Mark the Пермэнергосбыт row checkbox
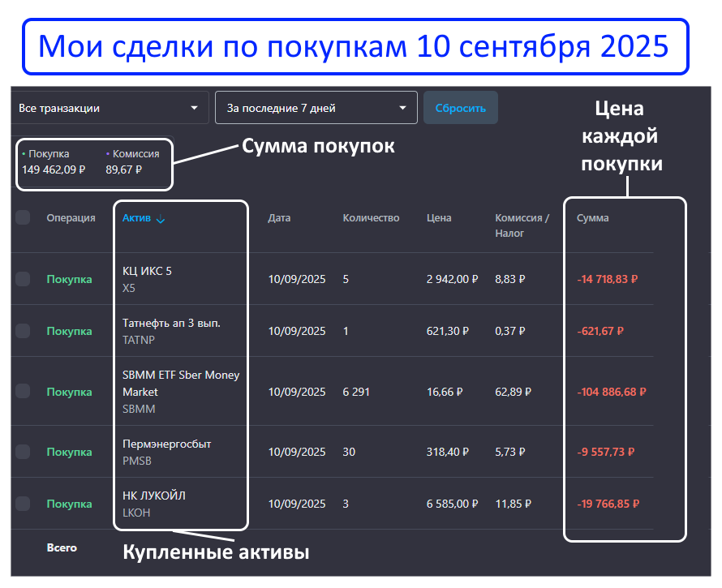 tap(23, 452)
